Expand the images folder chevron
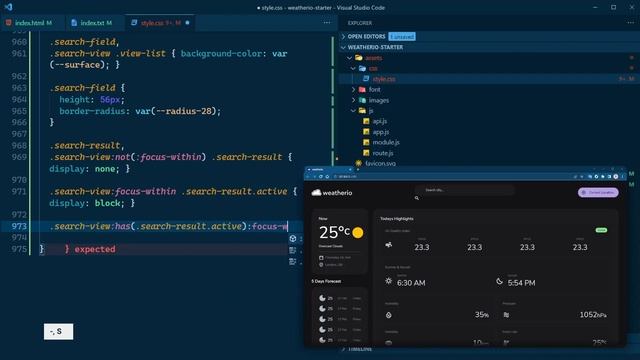Image resolution: width=640 pixels, height=360 pixels. coord(353,100)
